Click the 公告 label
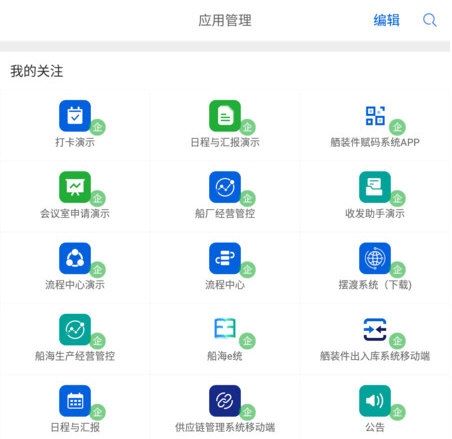Viewport: 452px width, 439px height. pos(375,427)
